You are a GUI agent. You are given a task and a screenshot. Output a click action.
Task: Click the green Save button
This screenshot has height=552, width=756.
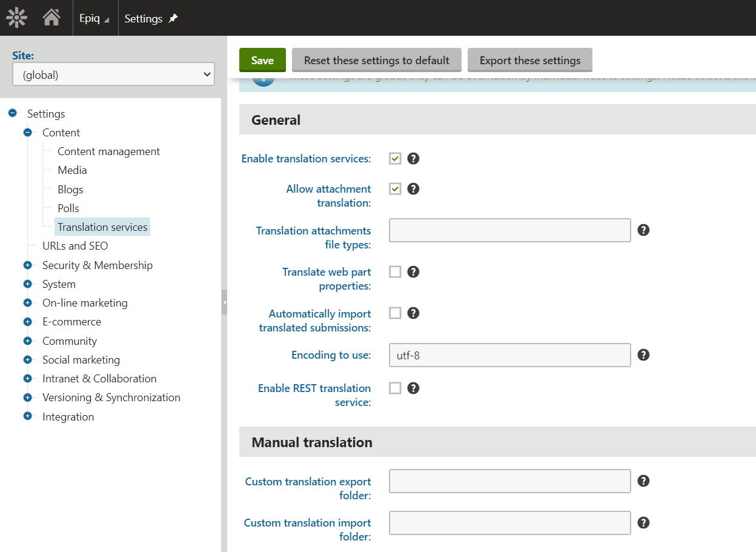click(262, 61)
